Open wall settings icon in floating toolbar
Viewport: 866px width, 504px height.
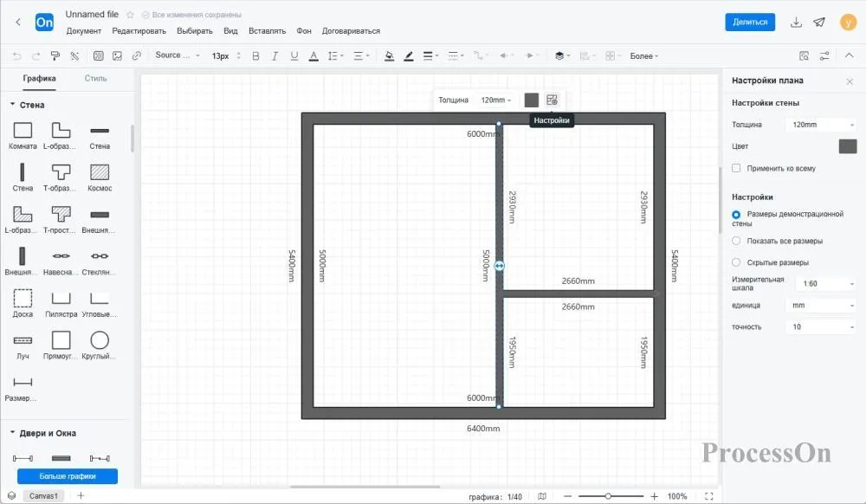tap(552, 100)
